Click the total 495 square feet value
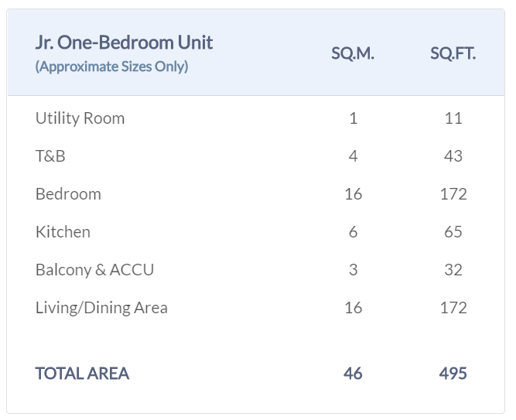 click(453, 374)
